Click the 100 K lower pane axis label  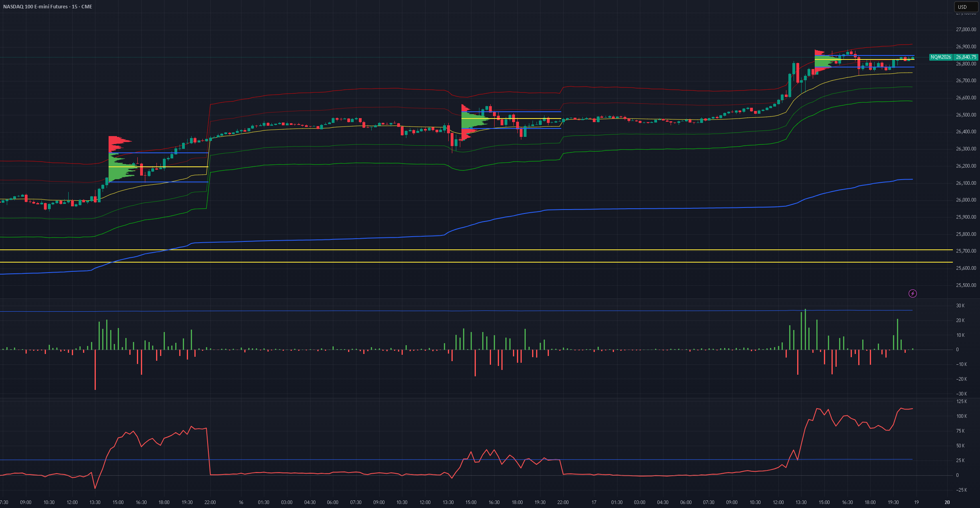click(x=961, y=416)
